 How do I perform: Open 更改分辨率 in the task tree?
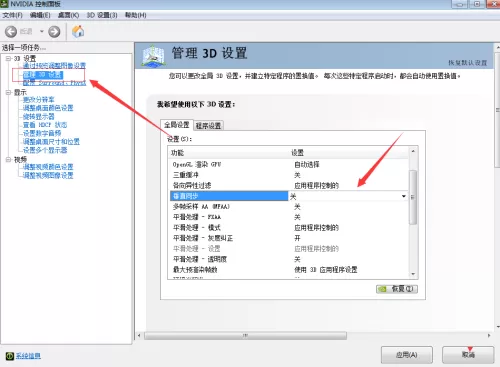click(x=38, y=100)
